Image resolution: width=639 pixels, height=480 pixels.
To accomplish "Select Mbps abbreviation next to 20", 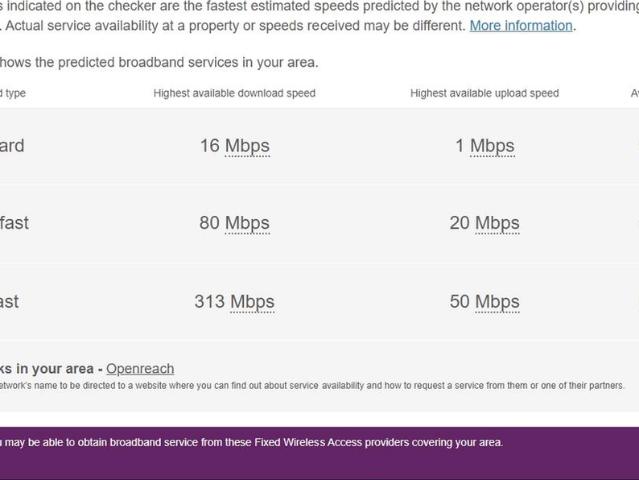I will 497,223.
